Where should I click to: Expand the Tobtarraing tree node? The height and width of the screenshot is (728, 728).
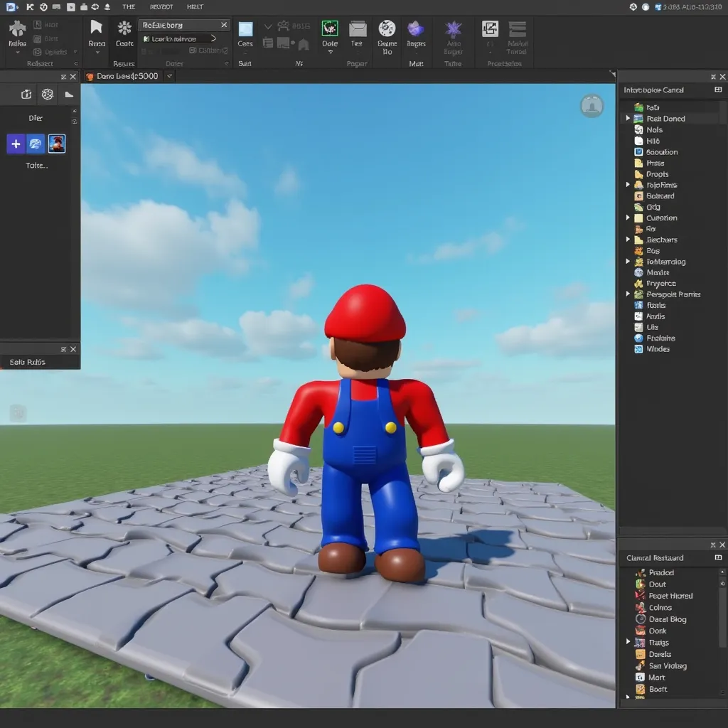(628, 262)
